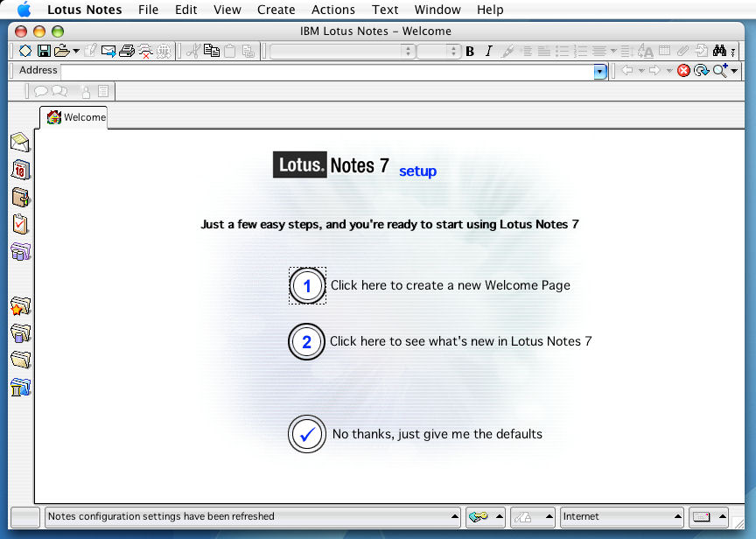The height and width of the screenshot is (539, 756).
Task: Open the Create menu
Action: click(276, 10)
